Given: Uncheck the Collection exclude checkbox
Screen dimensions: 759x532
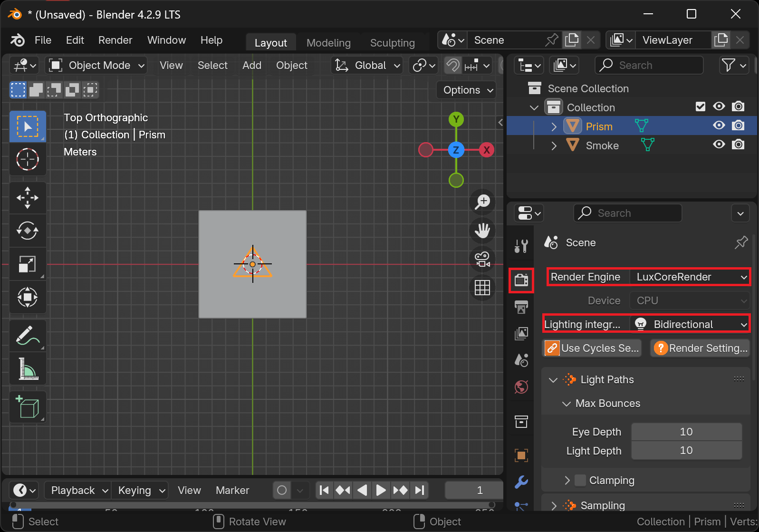Looking at the screenshot, I should [700, 106].
